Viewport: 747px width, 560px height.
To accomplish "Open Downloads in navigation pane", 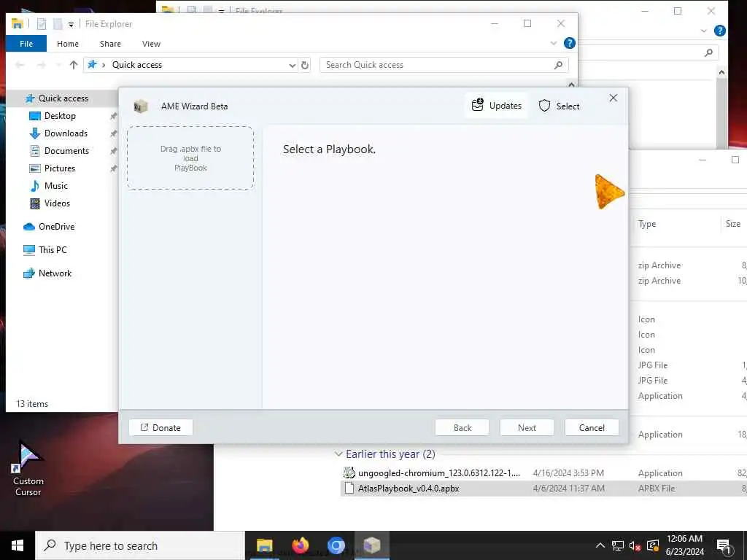I will click(x=66, y=133).
